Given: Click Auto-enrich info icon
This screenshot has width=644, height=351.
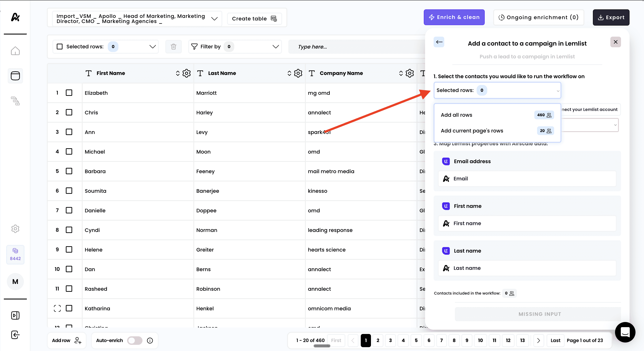Looking at the screenshot, I should click(x=150, y=340).
